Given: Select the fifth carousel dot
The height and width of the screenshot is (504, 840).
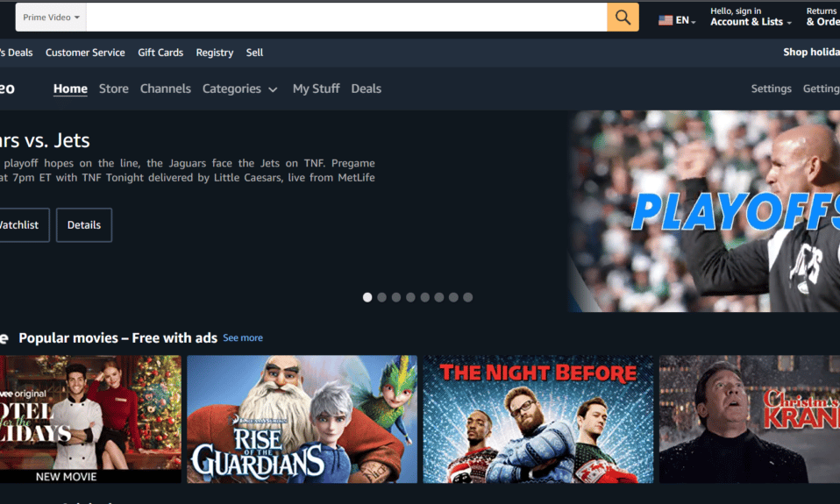Looking at the screenshot, I should click(x=424, y=297).
